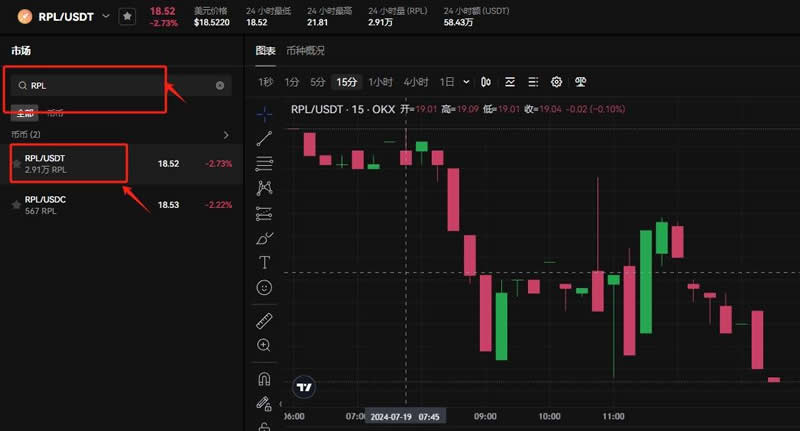Activate the ruler measure tool
Viewport: 800px width, 431px height.
click(x=264, y=321)
